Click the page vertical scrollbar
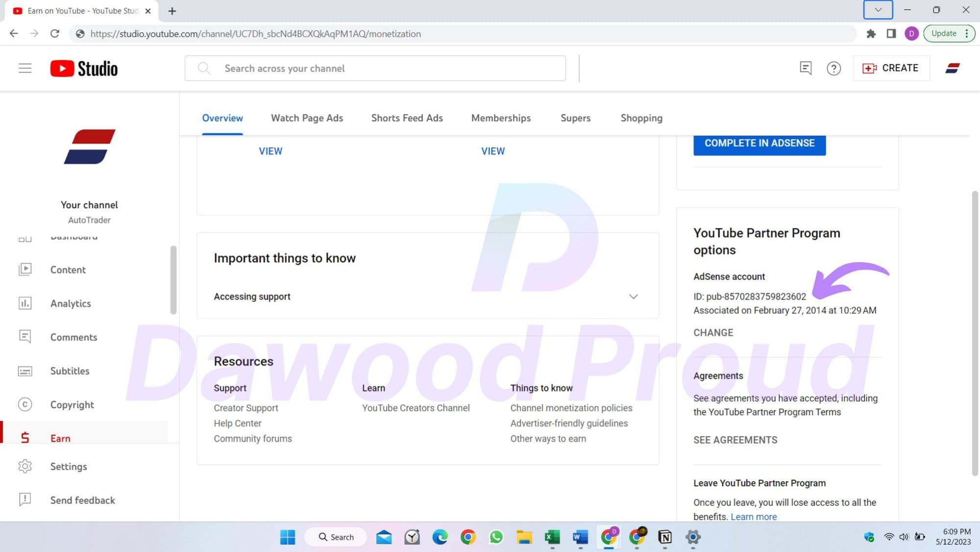This screenshot has height=552, width=980. (x=975, y=333)
